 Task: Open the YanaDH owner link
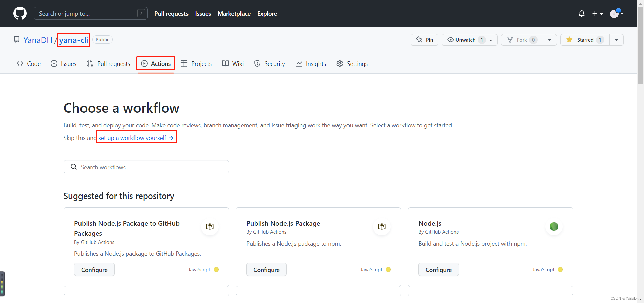(x=38, y=40)
